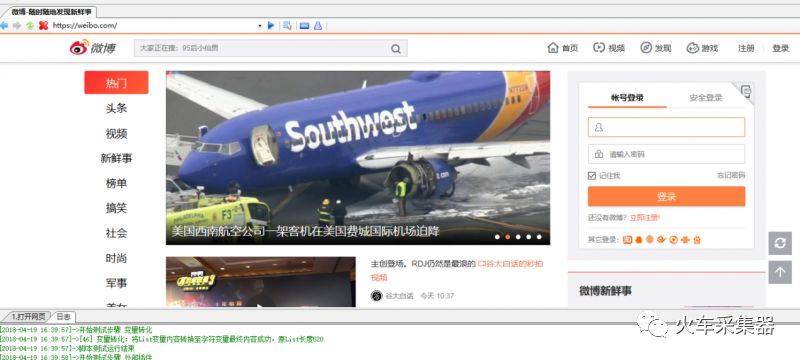Select the 头条 category
This screenshot has width=800, height=360.
(116, 108)
